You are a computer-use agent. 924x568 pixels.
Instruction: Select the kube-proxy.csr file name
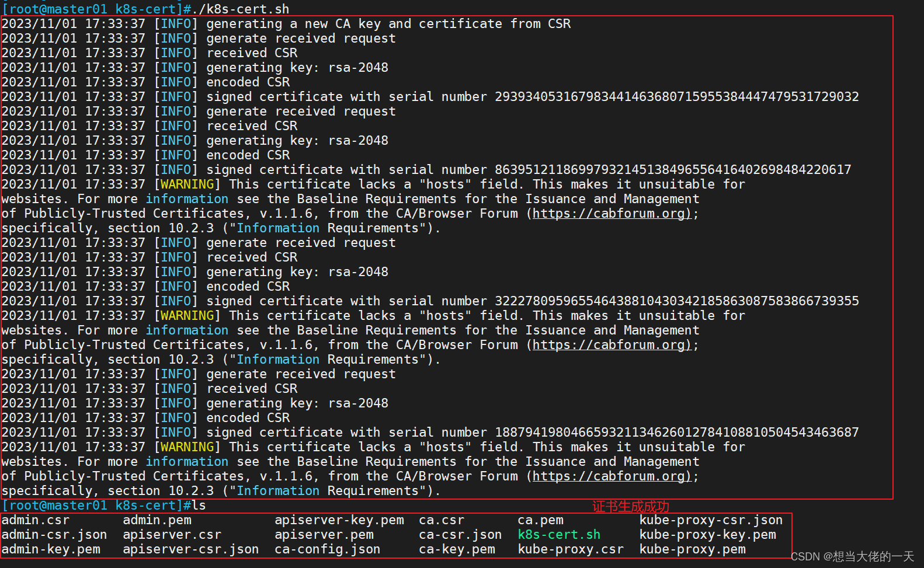[571, 549]
